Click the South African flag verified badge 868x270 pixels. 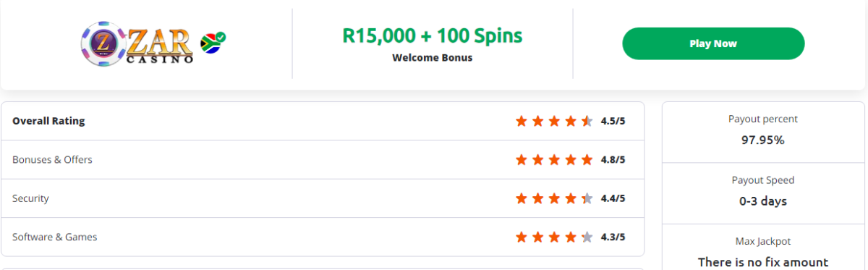[x=213, y=43]
